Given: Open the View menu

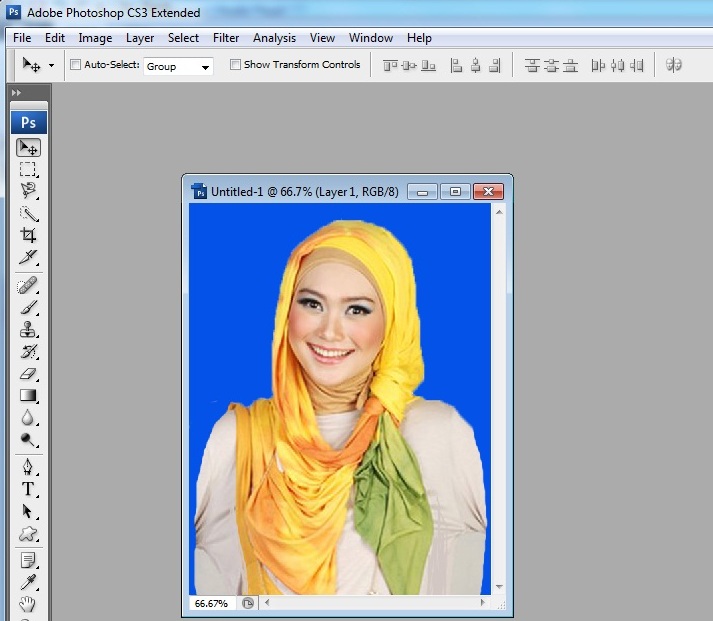Looking at the screenshot, I should [322, 38].
